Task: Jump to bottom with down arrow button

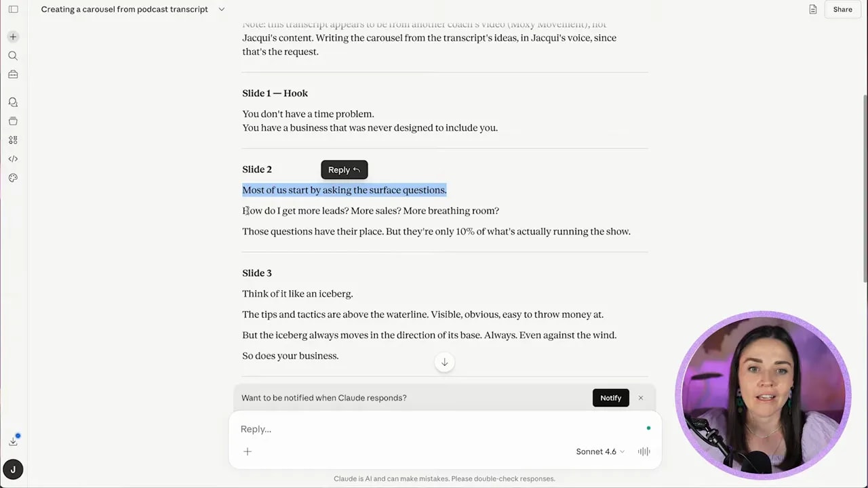Action: tap(444, 362)
